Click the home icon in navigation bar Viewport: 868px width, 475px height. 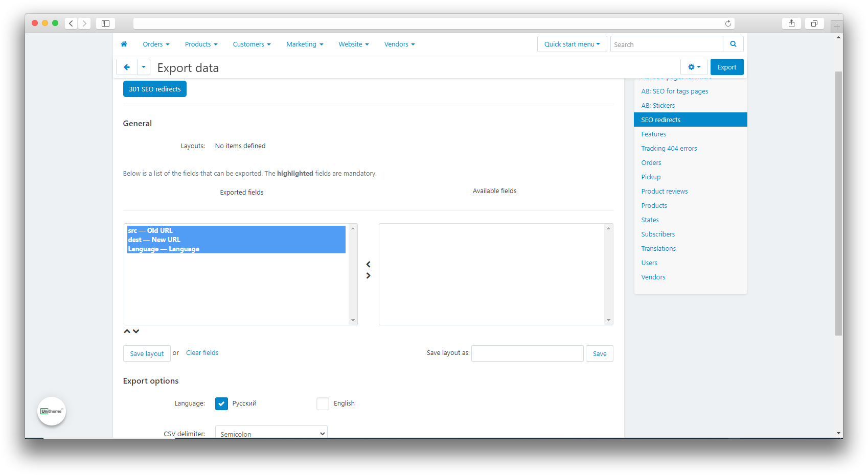[124, 44]
